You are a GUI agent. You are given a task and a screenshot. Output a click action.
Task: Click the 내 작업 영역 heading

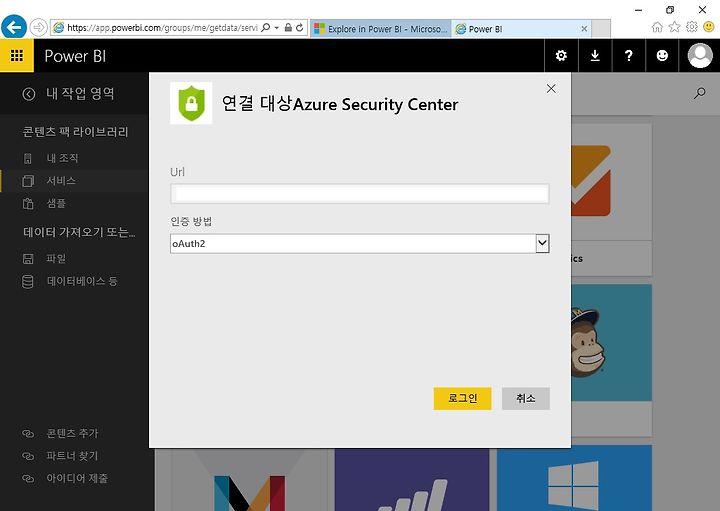[x=80, y=94]
